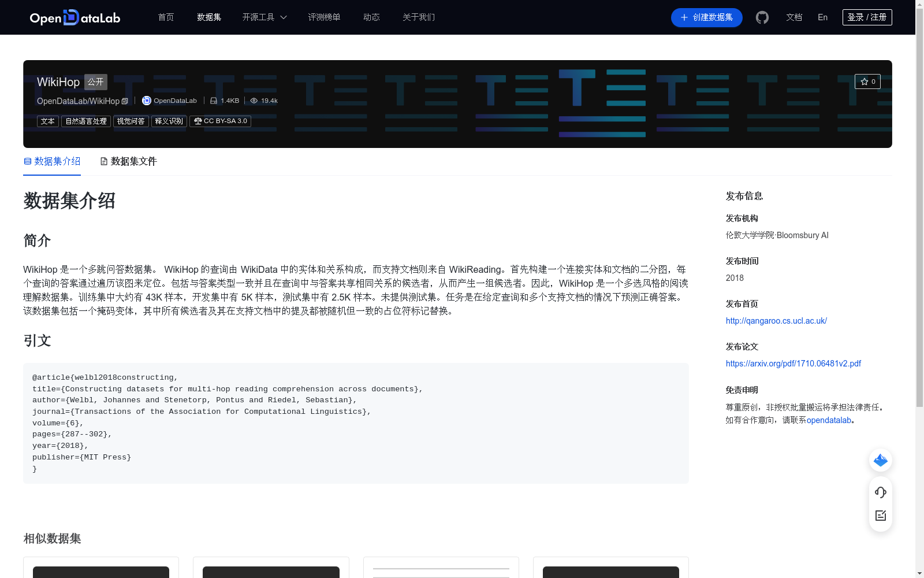
Task: Copy the OpenDataLab/WikiHop path icon
Action: tap(125, 101)
